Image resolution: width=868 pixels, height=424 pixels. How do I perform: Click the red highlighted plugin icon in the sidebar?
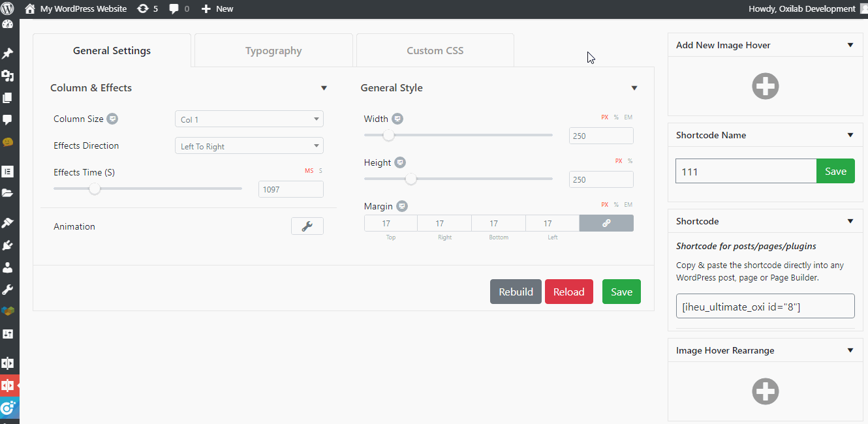[8, 386]
